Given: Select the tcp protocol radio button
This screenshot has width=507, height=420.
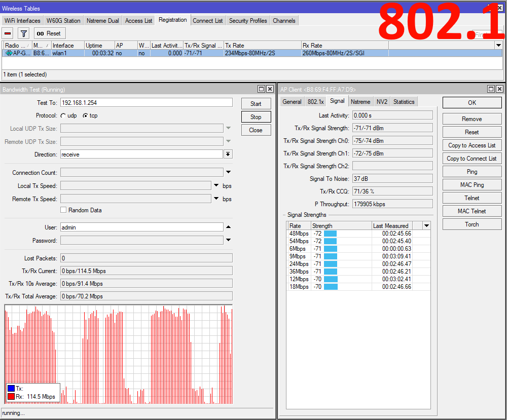Looking at the screenshot, I should coord(85,116).
